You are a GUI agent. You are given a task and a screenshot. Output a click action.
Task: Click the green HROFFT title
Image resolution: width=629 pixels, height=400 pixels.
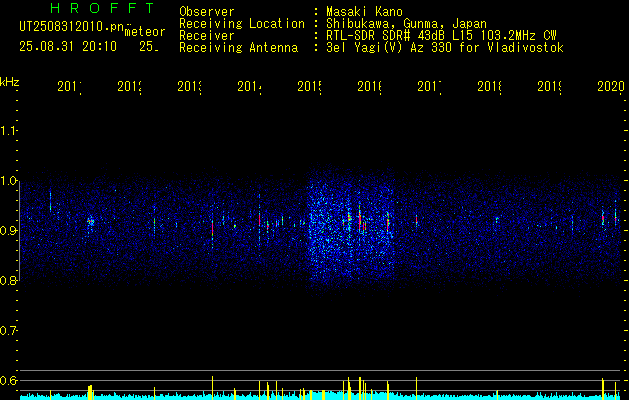pos(103,8)
